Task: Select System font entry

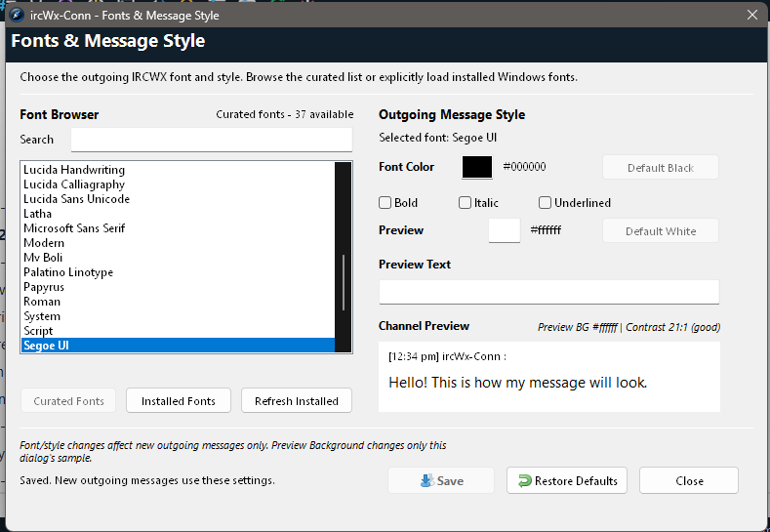Action: (x=178, y=316)
